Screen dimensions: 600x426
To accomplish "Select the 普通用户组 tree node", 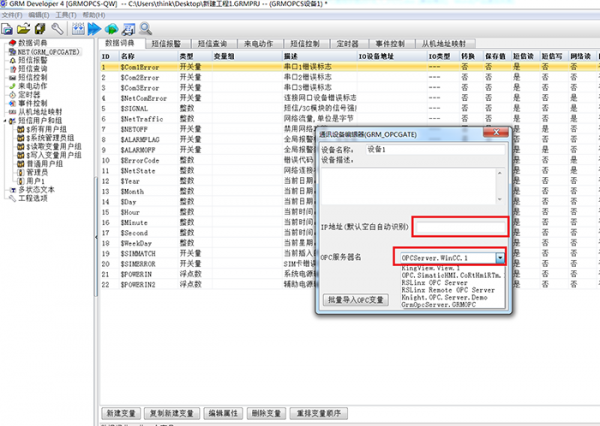I will 44,164.
